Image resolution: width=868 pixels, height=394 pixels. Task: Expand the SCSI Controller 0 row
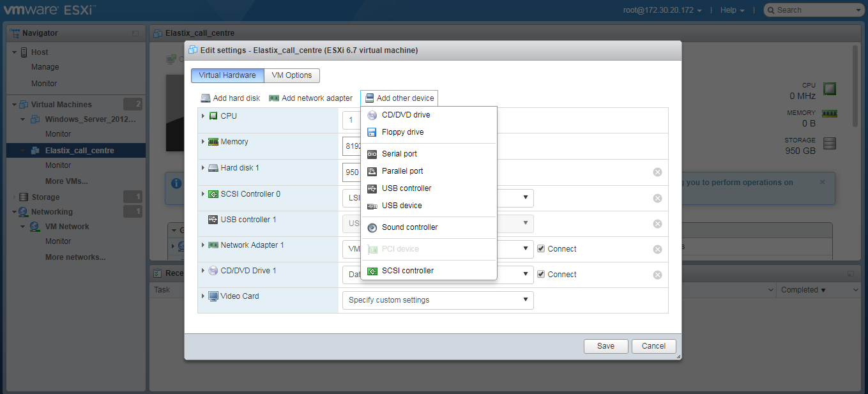click(x=203, y=194)
